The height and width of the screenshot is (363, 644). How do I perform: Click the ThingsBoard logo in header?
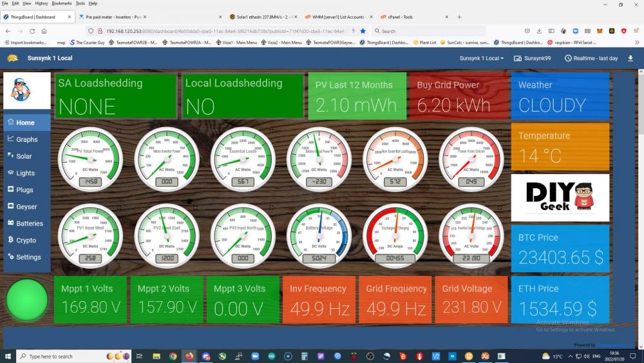coord(13,59)
